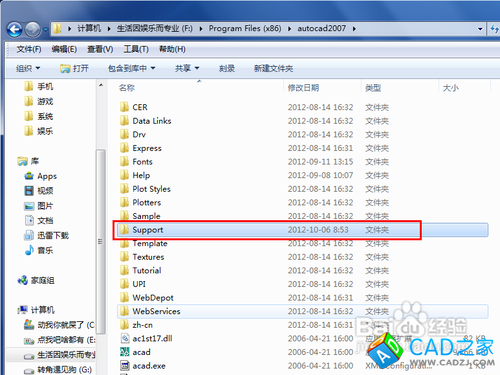Select 家庭组 in the navigation pane
The width and height of the screenshot is (500, 375).
[x=36, y=280]
